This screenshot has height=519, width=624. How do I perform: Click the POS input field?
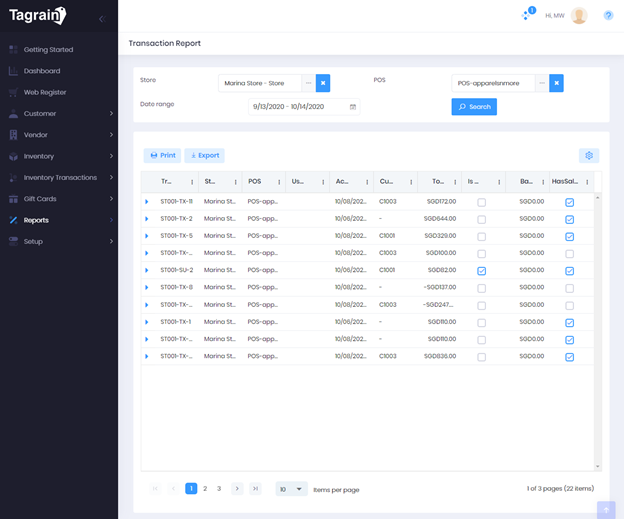(493, 83)
